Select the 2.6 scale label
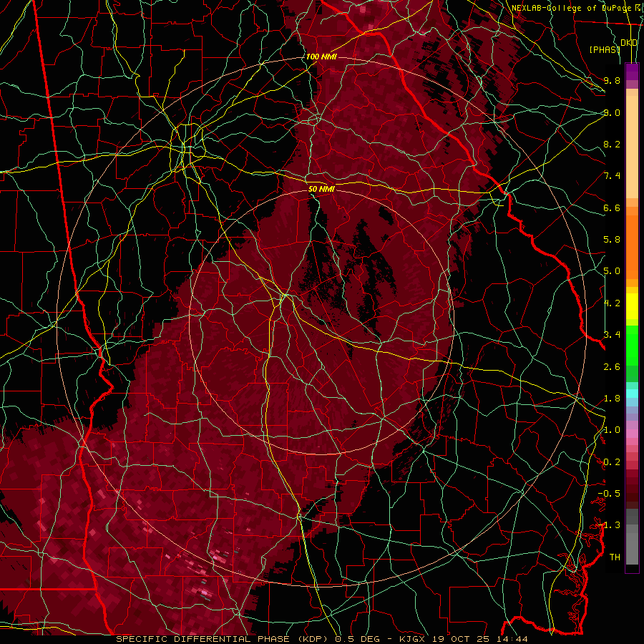Viewport: 644px width, 644px height. [x=612, y=367]
